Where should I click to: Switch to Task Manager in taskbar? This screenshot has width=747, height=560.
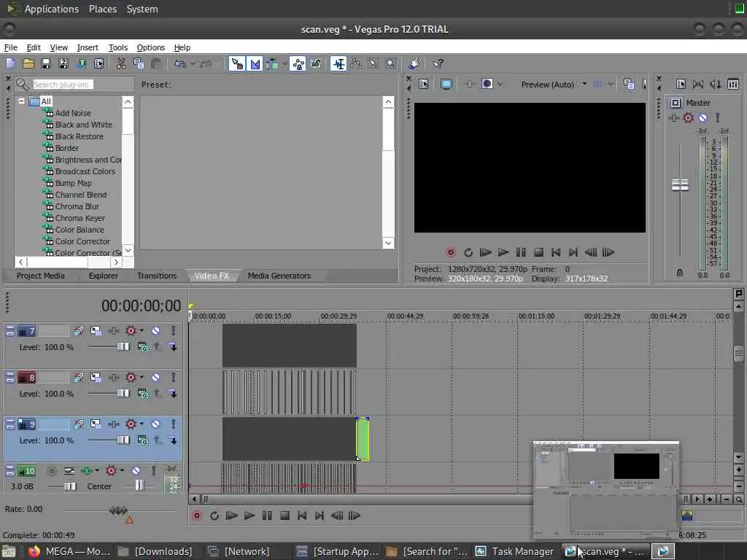pos(514,551)
